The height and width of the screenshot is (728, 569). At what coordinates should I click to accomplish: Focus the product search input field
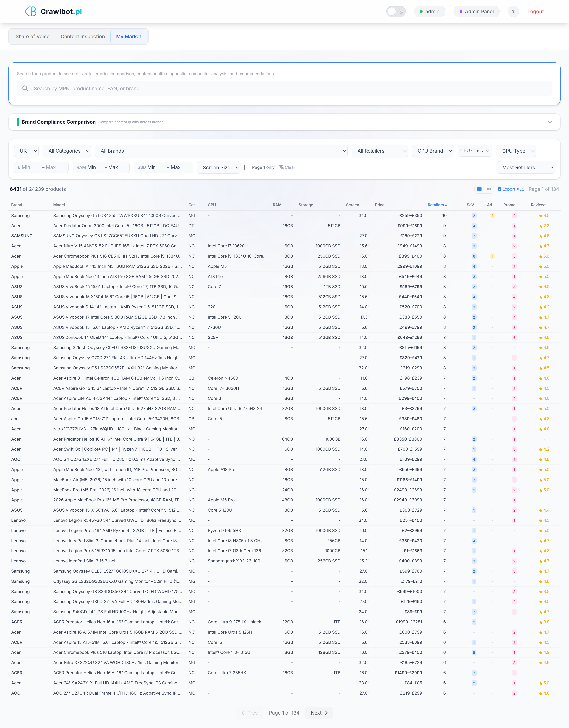pos(286,88)
